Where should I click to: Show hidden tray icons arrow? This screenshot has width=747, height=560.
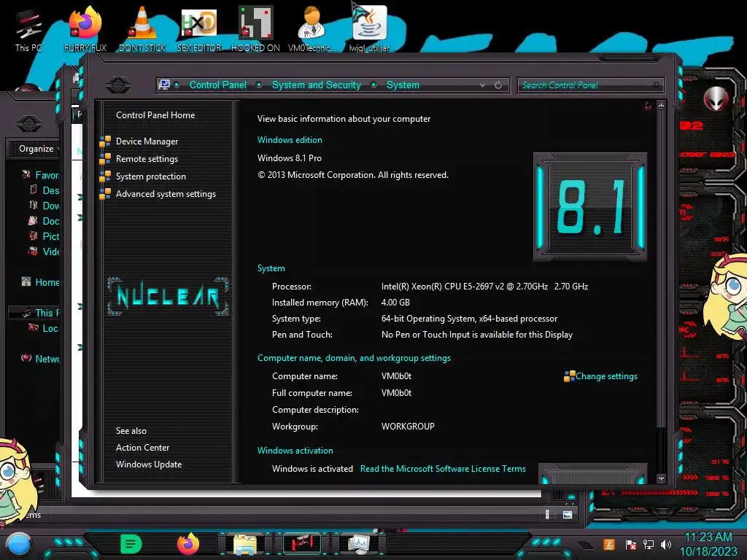585,545
